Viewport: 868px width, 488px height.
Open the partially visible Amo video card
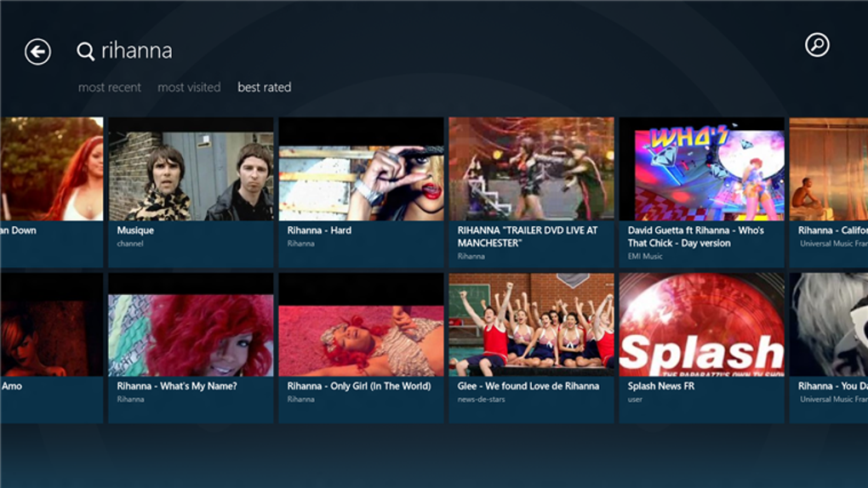coord(51,348)
